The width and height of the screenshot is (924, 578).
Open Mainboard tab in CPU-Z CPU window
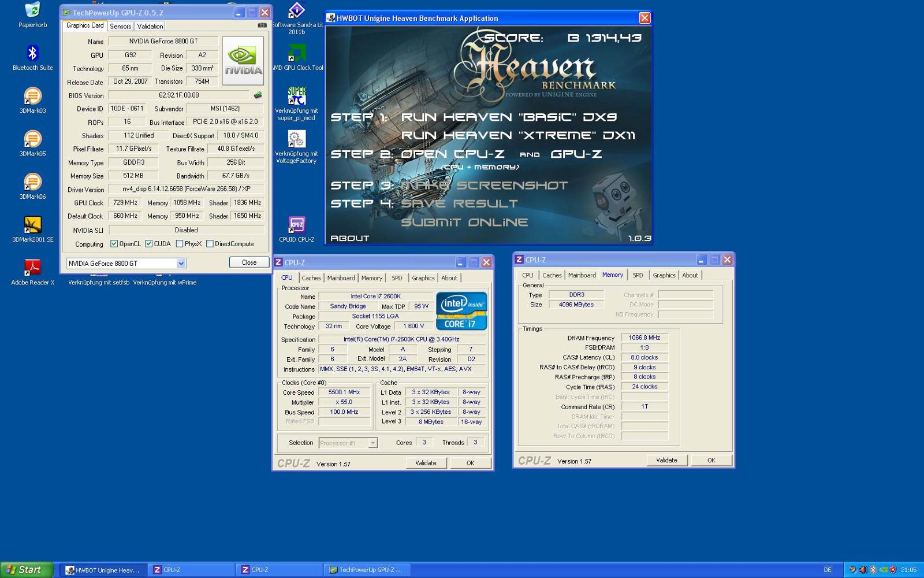tap(341, 278)
